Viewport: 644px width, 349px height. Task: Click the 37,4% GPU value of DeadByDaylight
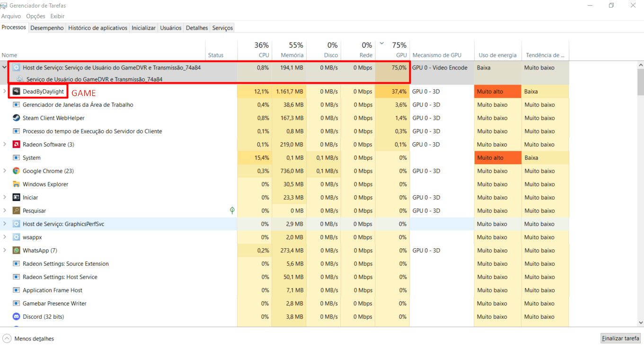pyautogui.click(x=398, y=91)
